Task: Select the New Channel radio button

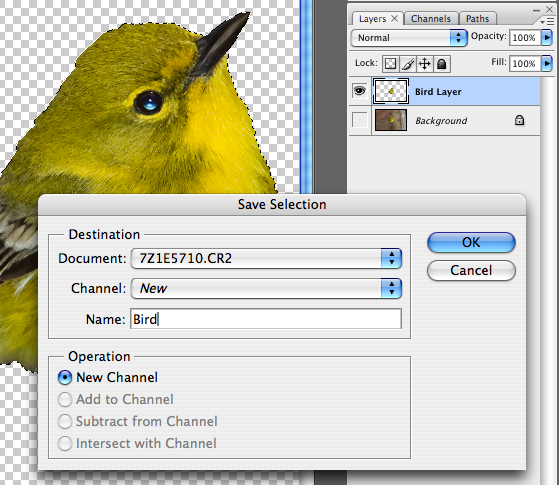Action: point(65,377)
